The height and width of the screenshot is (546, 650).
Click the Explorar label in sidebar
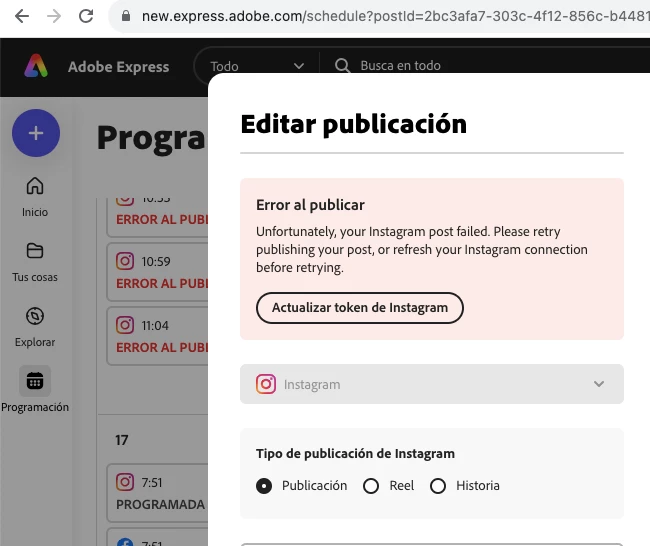click(x=35, y=342)
